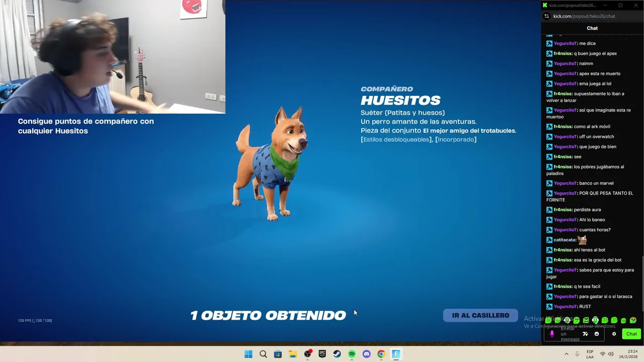
Task: Pick the heart-eyes emote in quick bar
Action: pyautogui.click(x=633, y=320)
